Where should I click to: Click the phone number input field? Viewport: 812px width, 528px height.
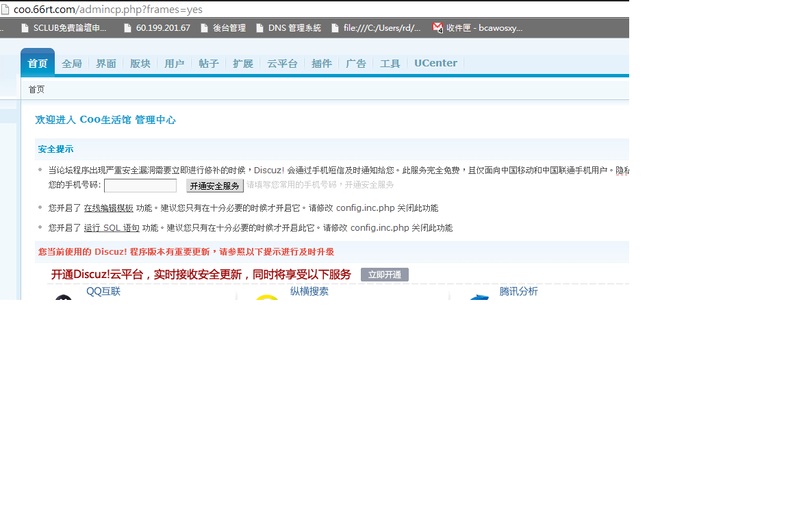(x=140, y=186)
